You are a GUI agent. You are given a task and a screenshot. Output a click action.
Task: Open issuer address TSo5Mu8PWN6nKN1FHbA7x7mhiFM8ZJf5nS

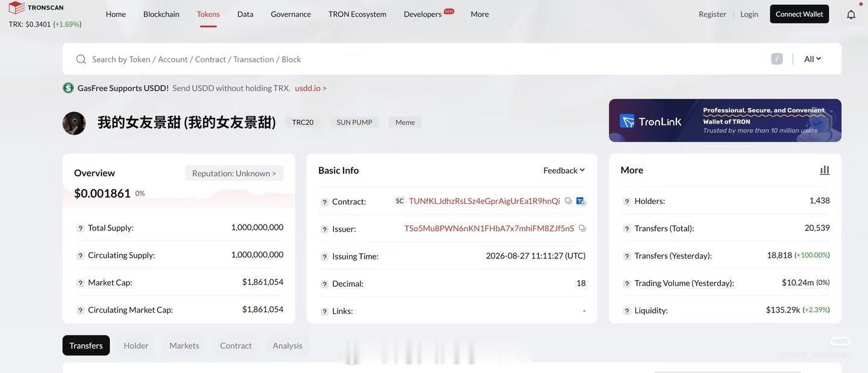click(489, 228)
